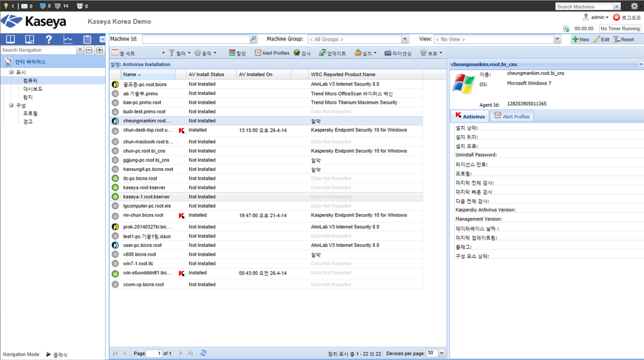The image size is (644, 360).
Task: Click the Machine Id search magnifier icon
Action: [253, 39]
